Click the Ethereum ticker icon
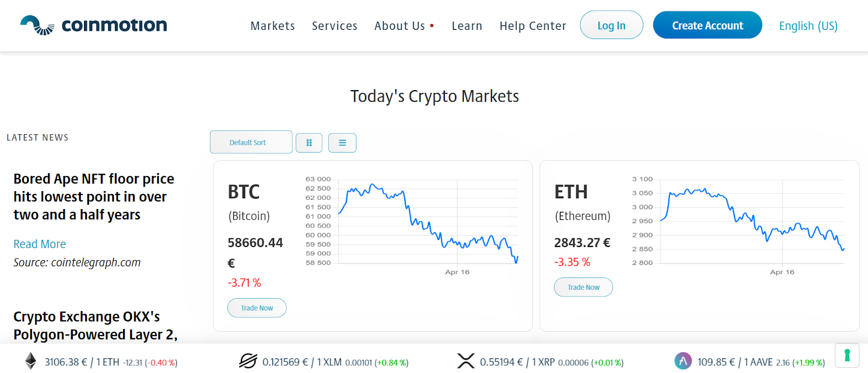Screen dimensions: 868x373 tap(31, 361)
